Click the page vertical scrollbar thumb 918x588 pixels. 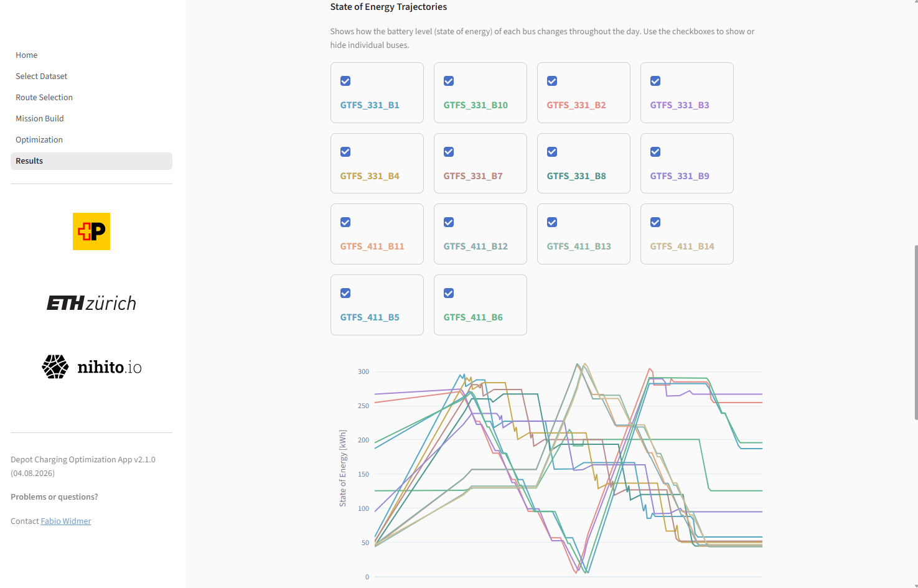[x=916, y=332]
